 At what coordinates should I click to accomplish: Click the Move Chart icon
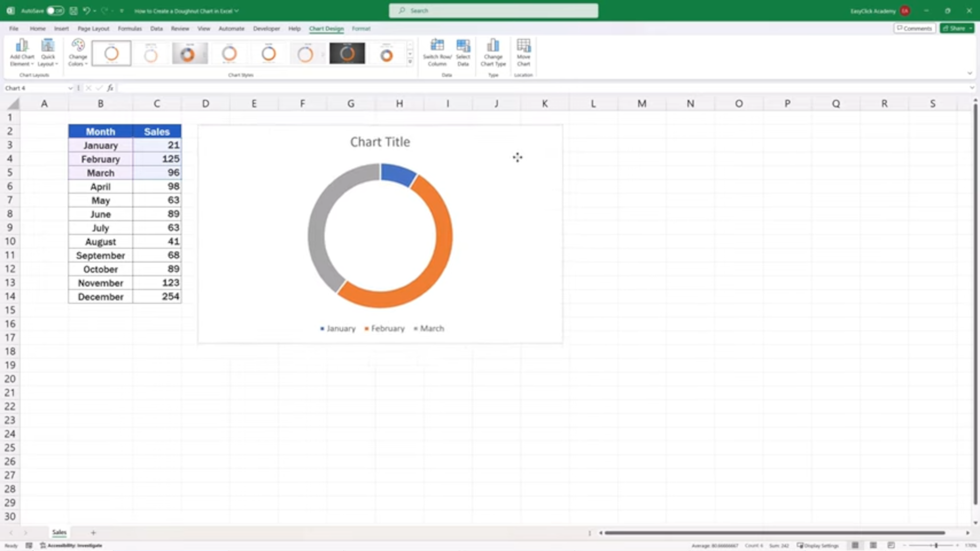point(523,53)
